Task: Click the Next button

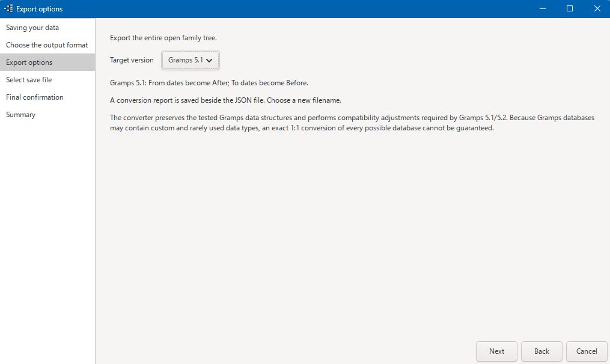Action: tap(496, 351)
